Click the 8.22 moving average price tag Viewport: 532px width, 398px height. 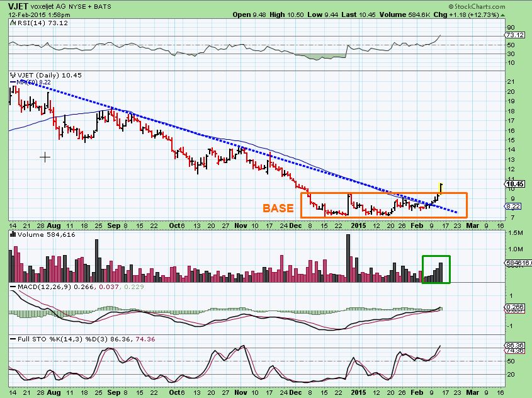pos(513,207)
